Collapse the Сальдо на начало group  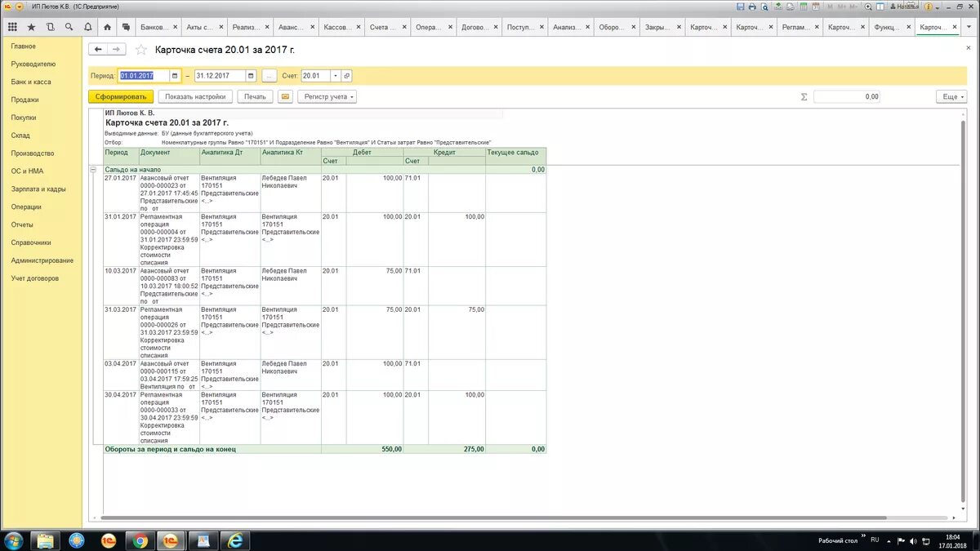click(93, 170)
